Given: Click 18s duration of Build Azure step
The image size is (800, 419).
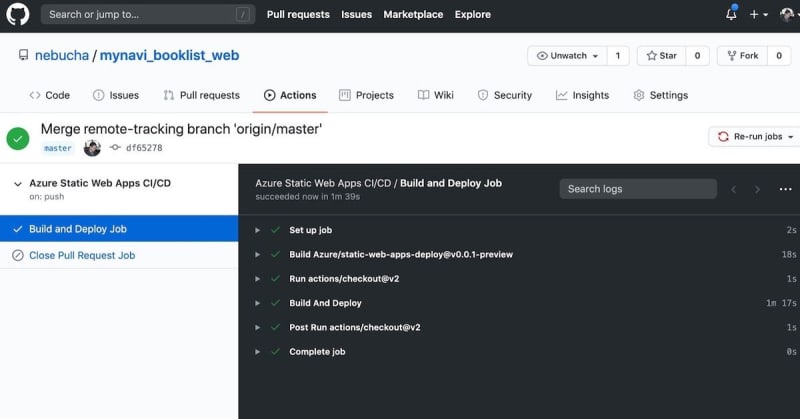Looking at the screenshot, I should (789, 254).
